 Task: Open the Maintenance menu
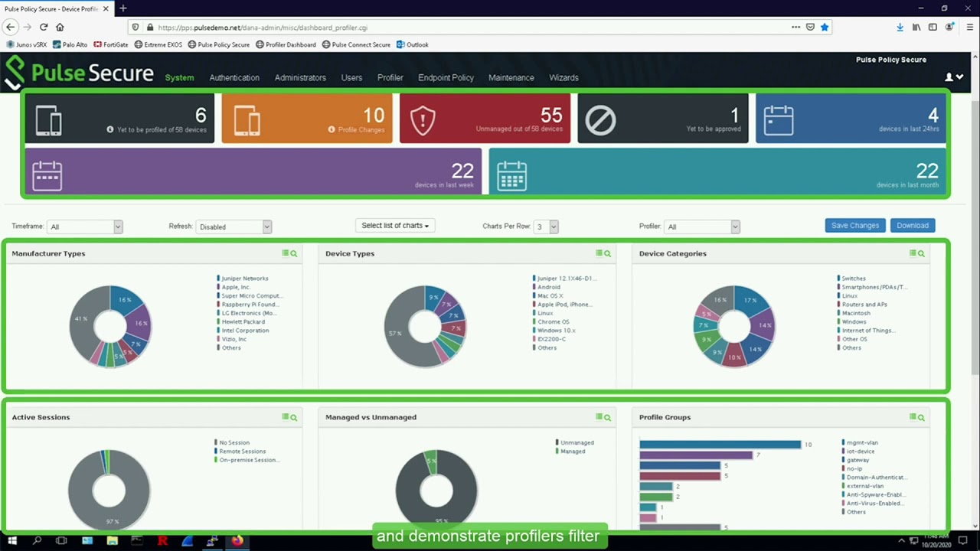tap(511, 77)
